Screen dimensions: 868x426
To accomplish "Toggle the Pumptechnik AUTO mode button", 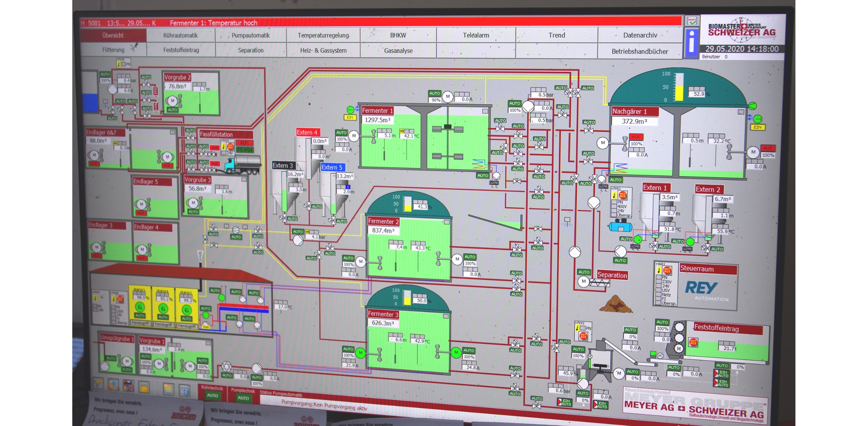I will (x=243, y=398).
